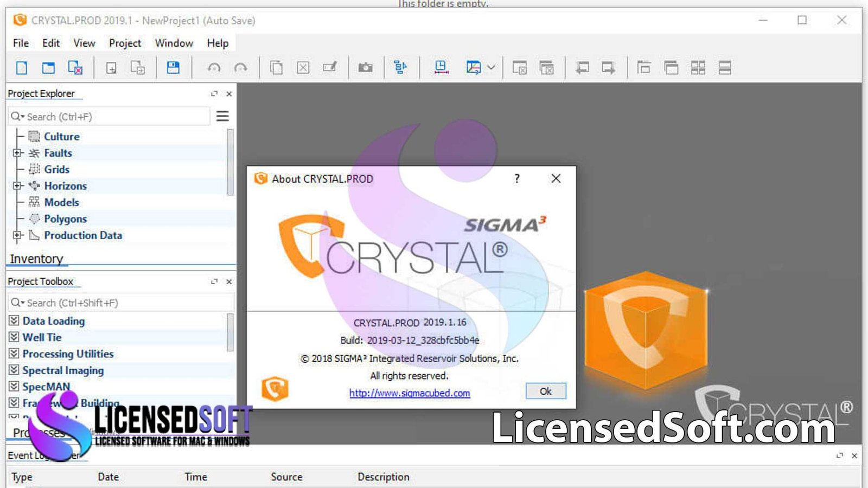The image size is (868, 488).
Task: Click the add new item toolbar icon
Action: click(x=111, y=68)
